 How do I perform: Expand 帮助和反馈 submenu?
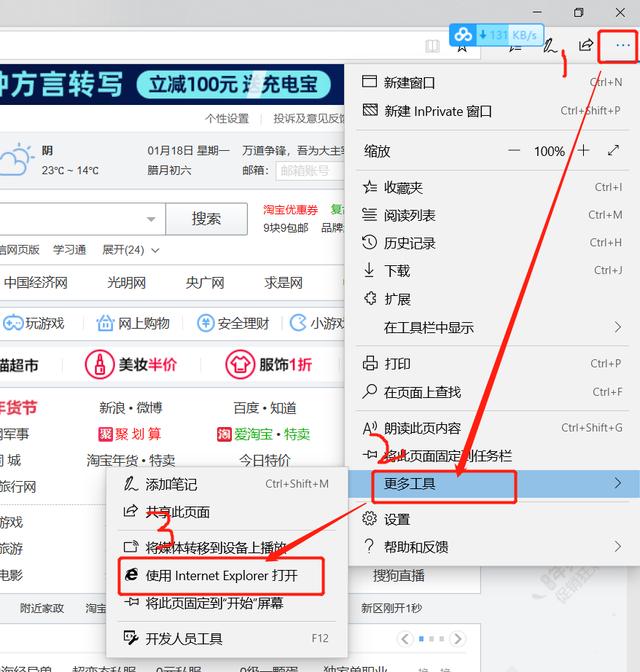492,546
